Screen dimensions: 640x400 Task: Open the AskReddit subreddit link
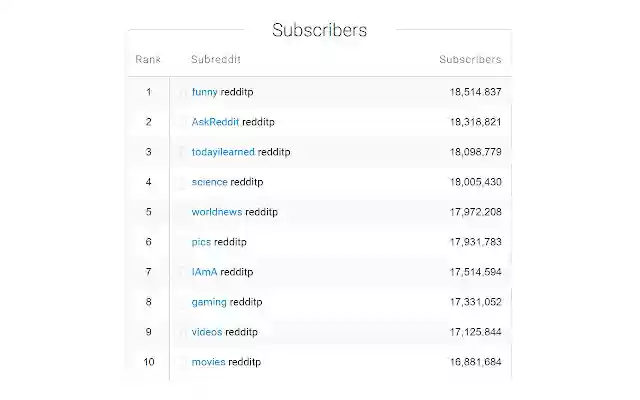tap(215, 122)
